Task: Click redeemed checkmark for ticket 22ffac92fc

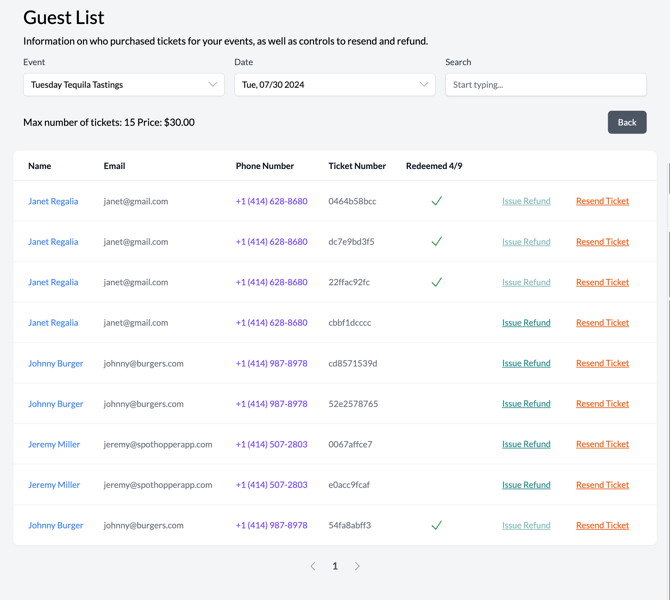Action: (436, 282)
